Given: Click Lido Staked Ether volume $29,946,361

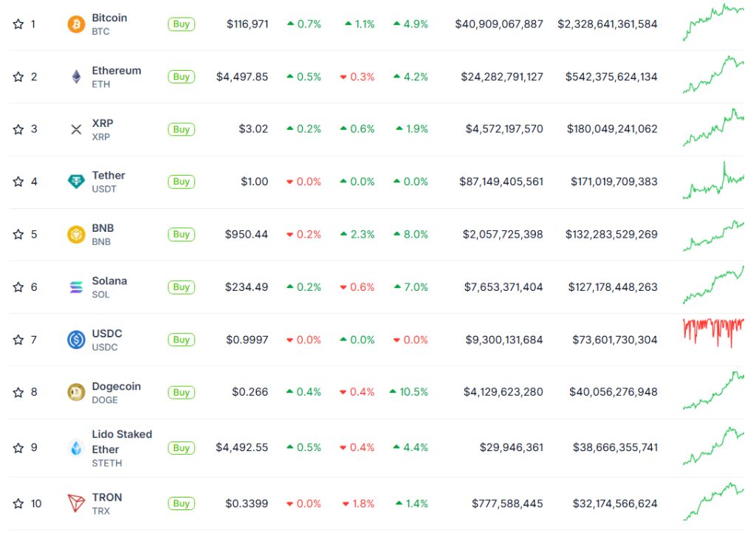Looking at the screenshot, I should click(512, 447).
